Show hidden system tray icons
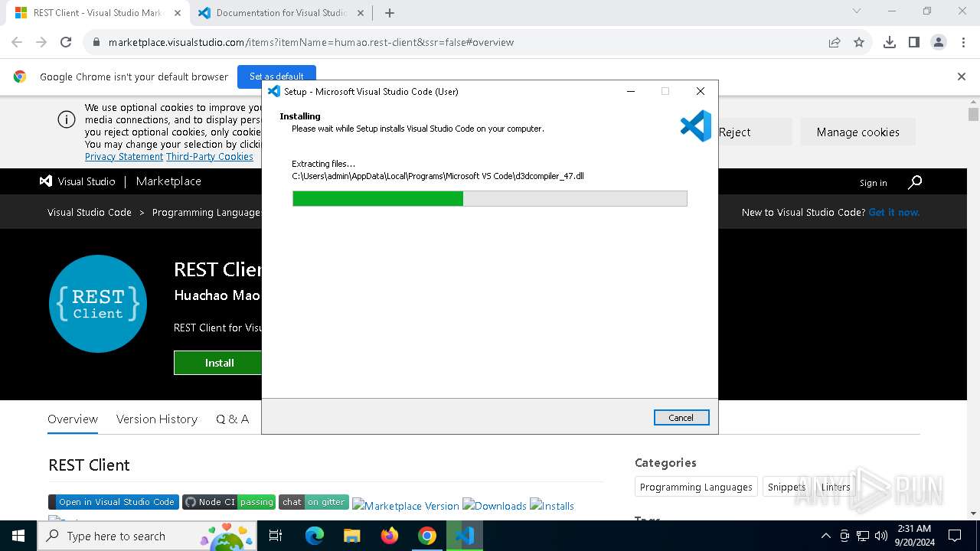The width and height of the screenshot is (980, 551). coord(825,536)
